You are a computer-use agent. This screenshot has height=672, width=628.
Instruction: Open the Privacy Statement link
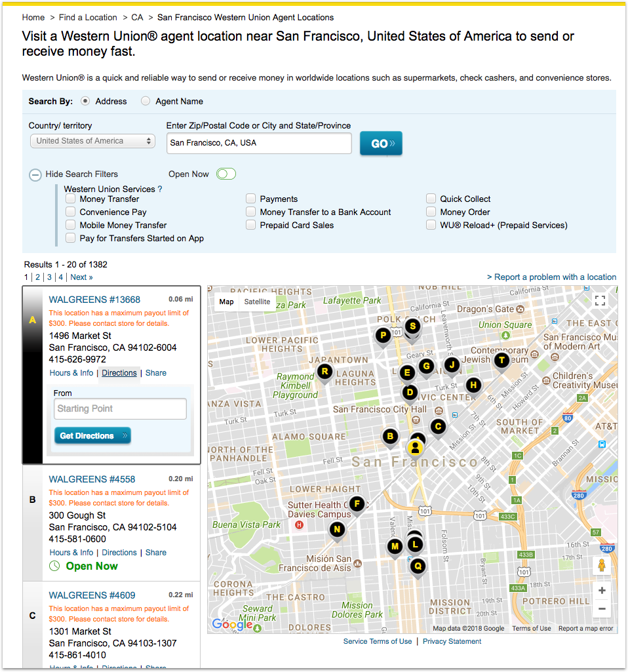click(452, 641)
